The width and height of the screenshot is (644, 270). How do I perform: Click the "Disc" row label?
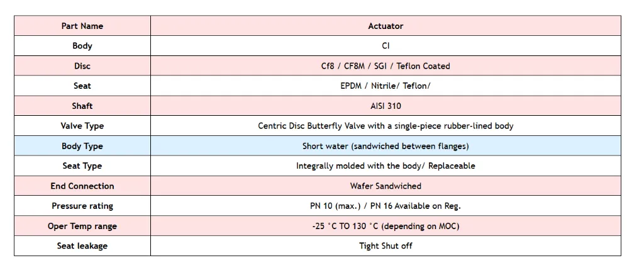click(82, 66)
